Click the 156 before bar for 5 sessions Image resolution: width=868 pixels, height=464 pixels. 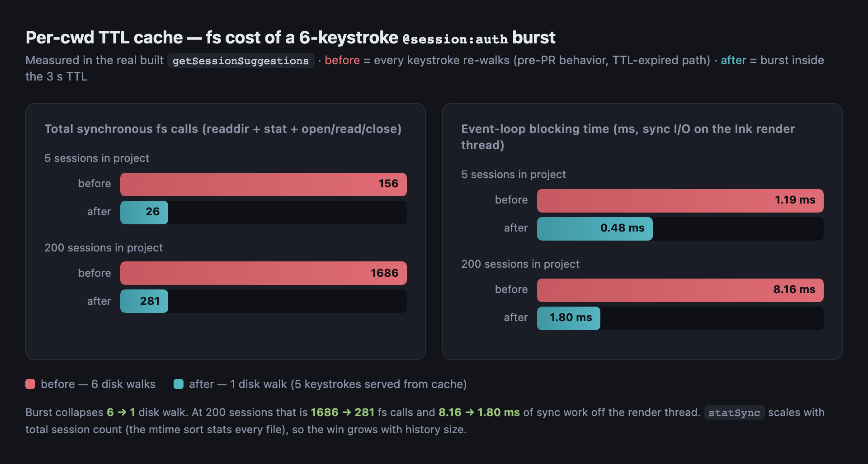[264, 184]
